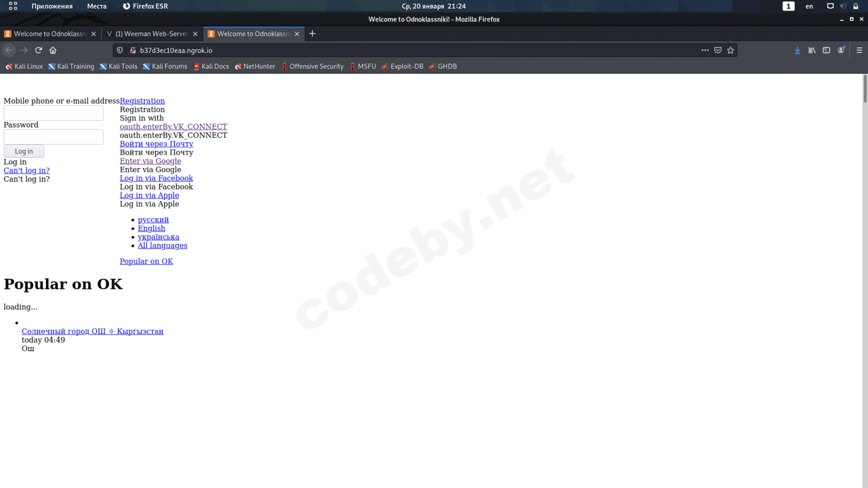Switch to workspace 1 indicator

tap(788, 6)
